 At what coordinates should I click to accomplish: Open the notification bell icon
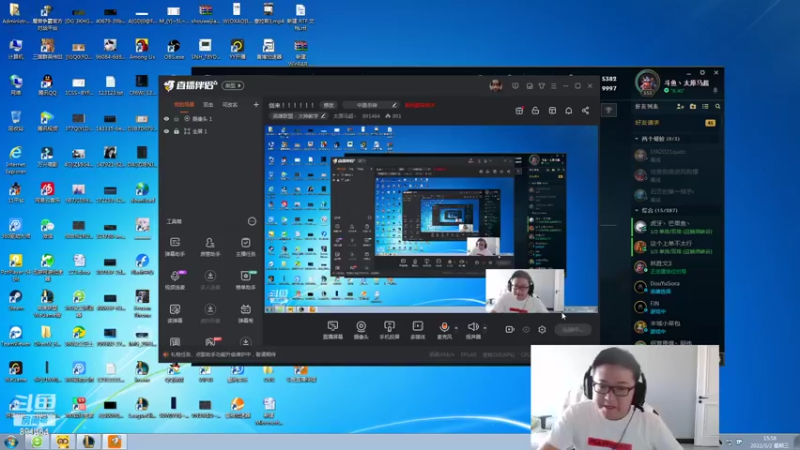pyautogui.click(x=568, y=110)
